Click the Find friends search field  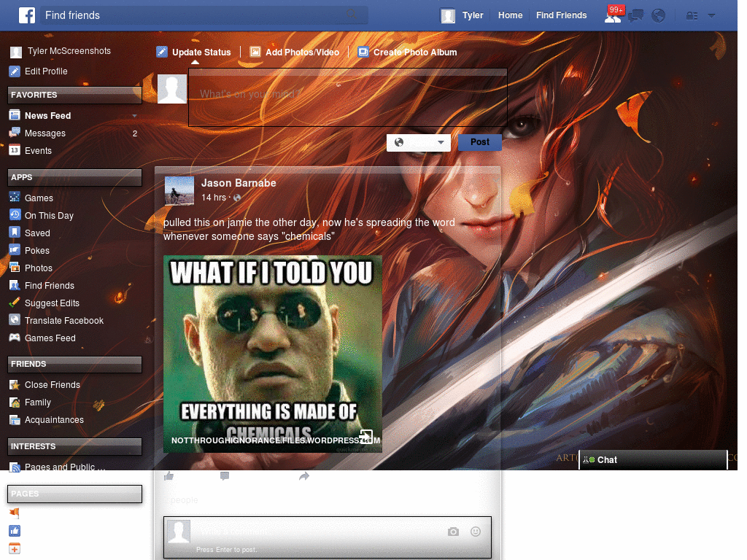coord(204,15)
